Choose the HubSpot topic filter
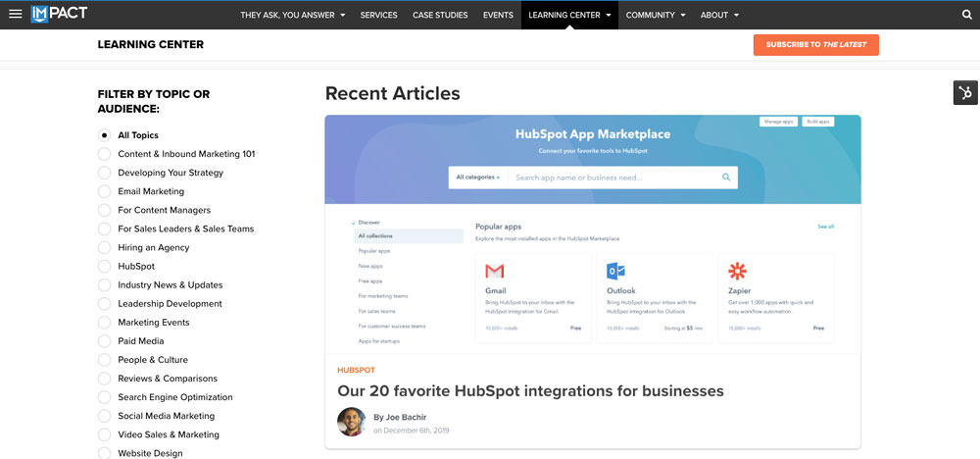Screen dimensions: 980x459 [x=105, y=266]
